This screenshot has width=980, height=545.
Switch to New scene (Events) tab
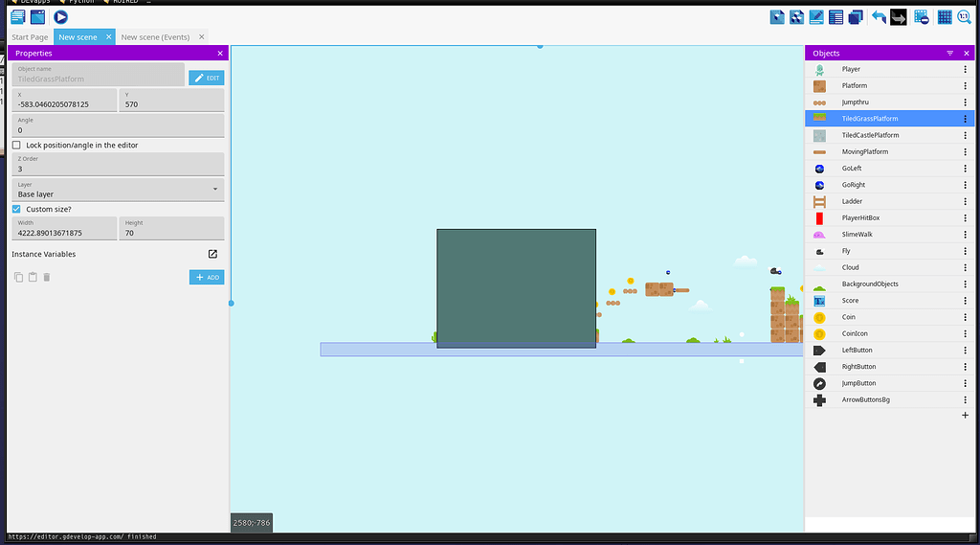155,37
